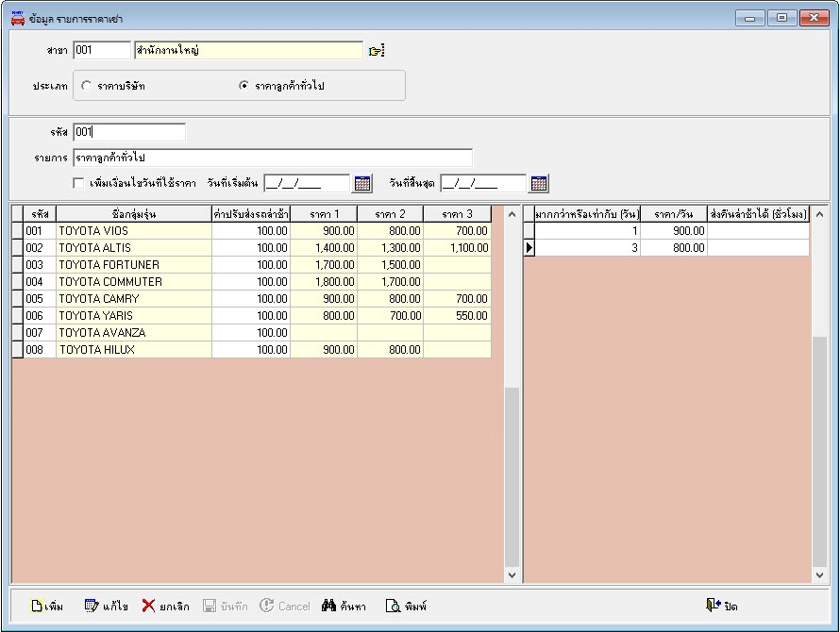Click the ราคา 2 column header
840x632 pixels.
pos(390,214)
